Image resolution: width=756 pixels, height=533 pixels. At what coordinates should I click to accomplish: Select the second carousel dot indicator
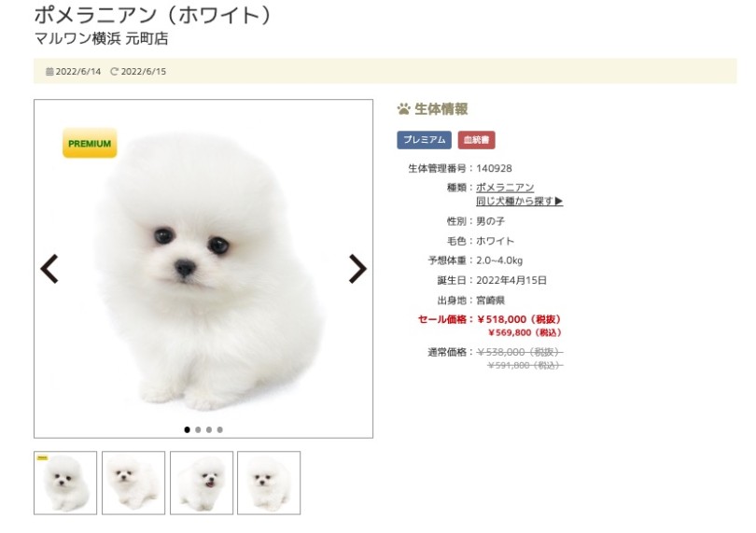198,429
